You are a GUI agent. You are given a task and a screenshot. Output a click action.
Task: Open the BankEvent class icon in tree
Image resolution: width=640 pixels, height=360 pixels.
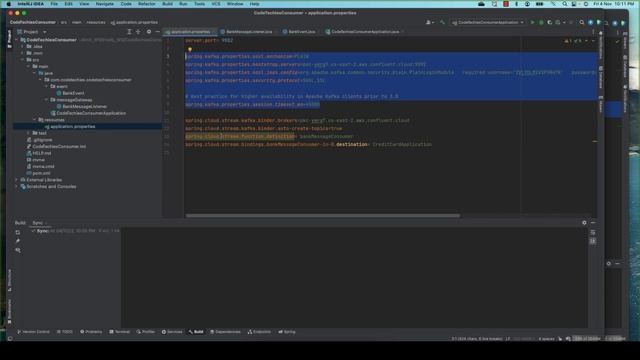coord(59,93)
